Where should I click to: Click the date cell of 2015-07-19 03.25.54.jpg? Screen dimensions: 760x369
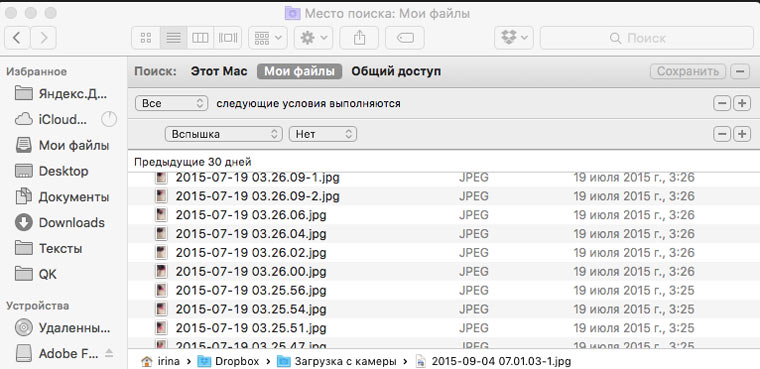[634, 309]
